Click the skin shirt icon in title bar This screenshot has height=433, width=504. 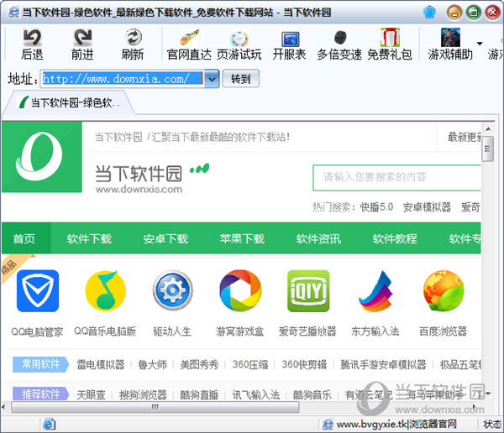point(429,13)
